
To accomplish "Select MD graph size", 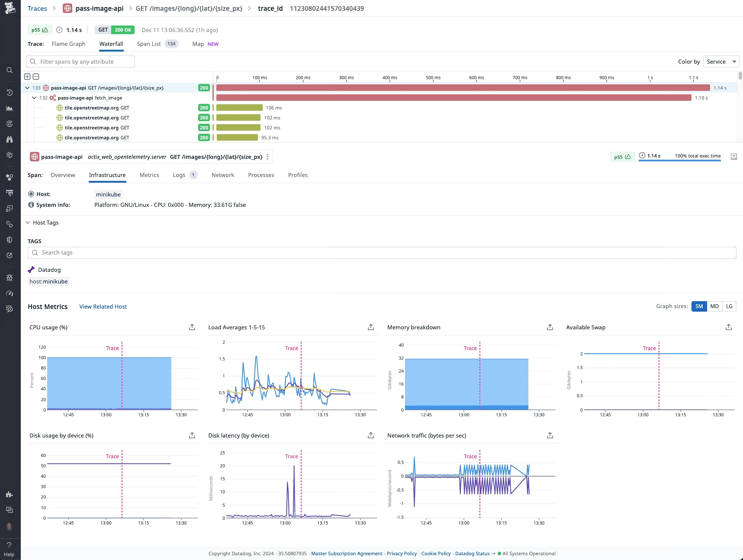I will coord(714,306).
